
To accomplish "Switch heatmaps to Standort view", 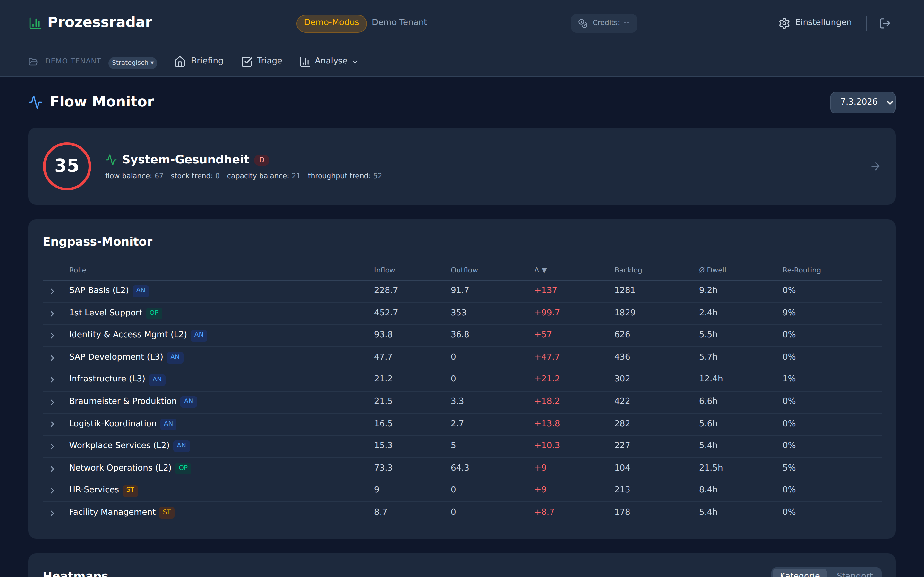I will pos(854,573).
